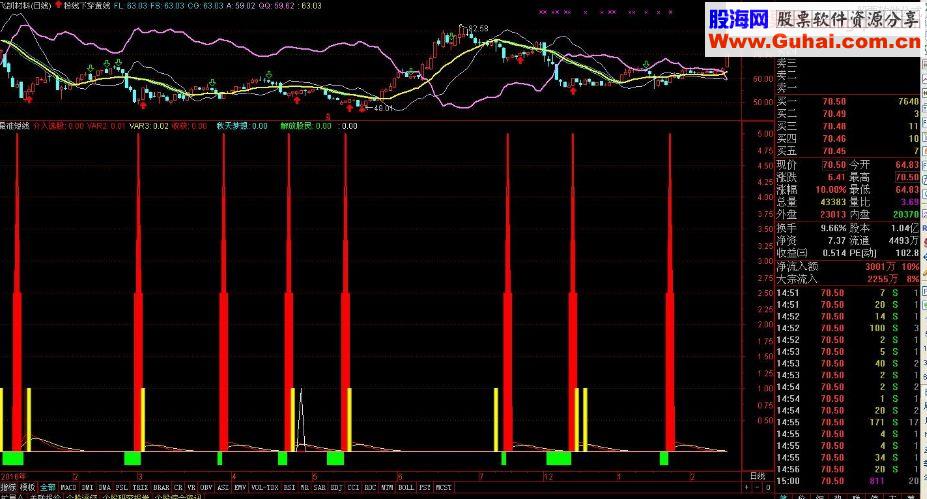Switch the sub-chart to the MACD indicator

click(x=69, y=488)
